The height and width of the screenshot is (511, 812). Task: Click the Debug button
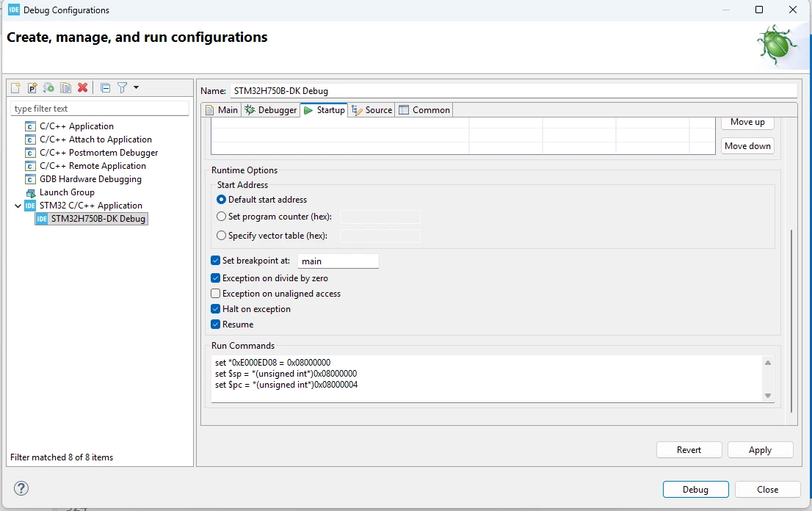tap(695, 489)
